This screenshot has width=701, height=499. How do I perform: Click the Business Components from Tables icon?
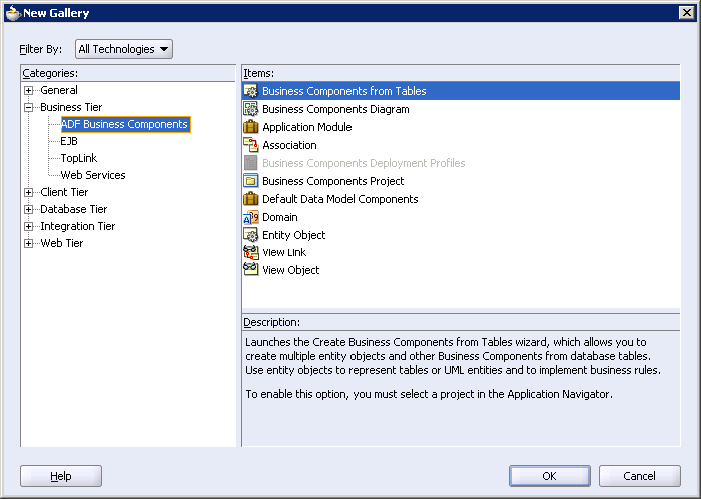250,91
